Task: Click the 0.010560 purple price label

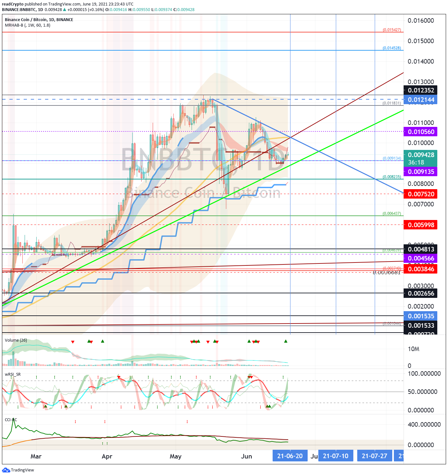Action: (x=420, y=132)
